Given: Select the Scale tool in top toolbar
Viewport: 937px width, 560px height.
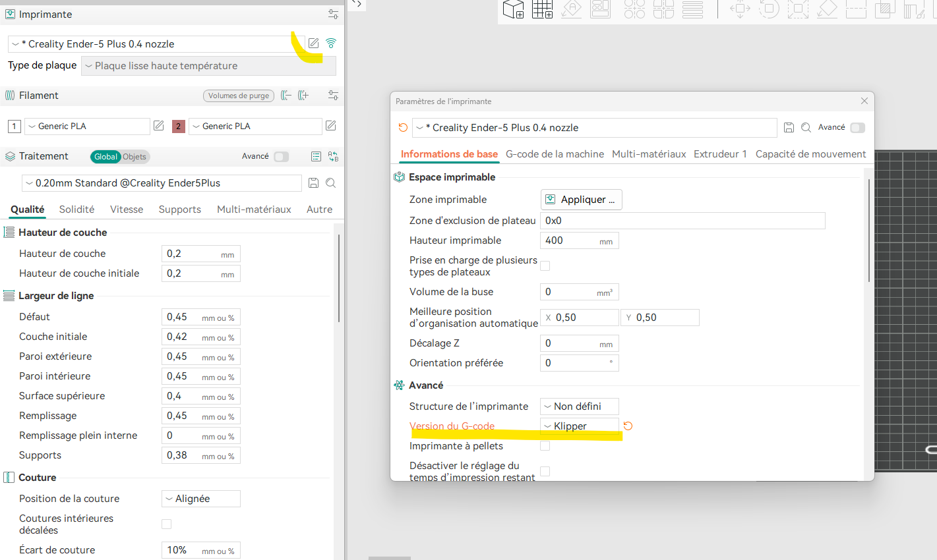Looking at the screenshot, I should click(x=798, y=9).
